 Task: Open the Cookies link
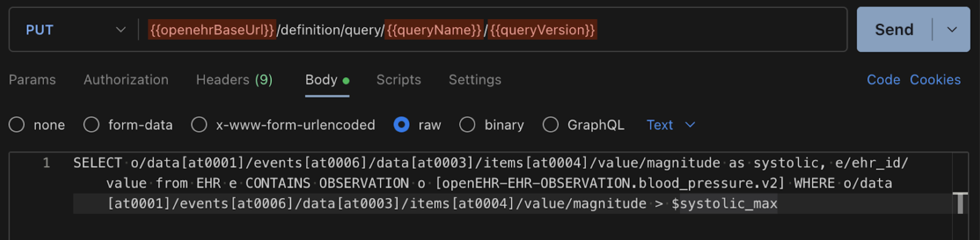pos(935,80)
